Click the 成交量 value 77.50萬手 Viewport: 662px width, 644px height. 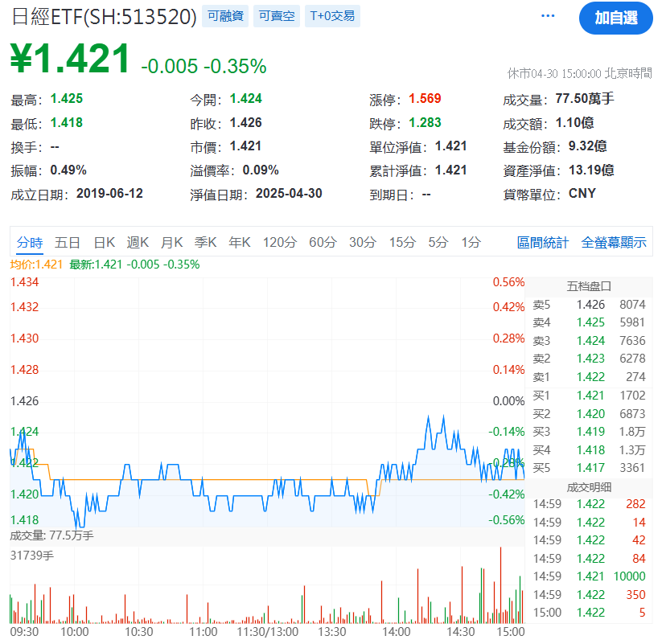(x=585, y=99)
